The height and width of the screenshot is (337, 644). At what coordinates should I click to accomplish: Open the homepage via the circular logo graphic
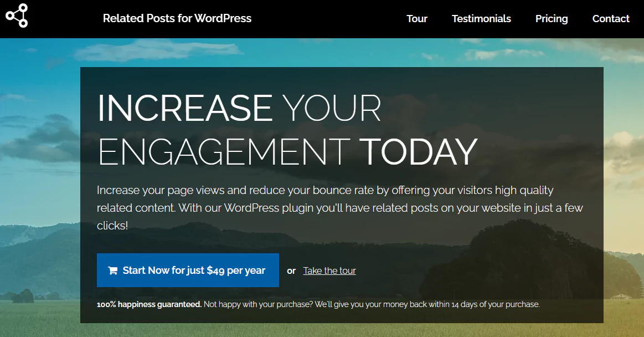click(x=17, y=14)
